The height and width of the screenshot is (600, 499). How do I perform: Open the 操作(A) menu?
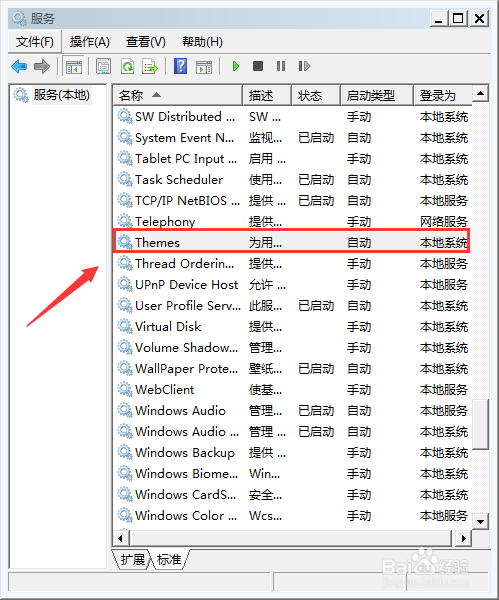(x=90, y=42)
